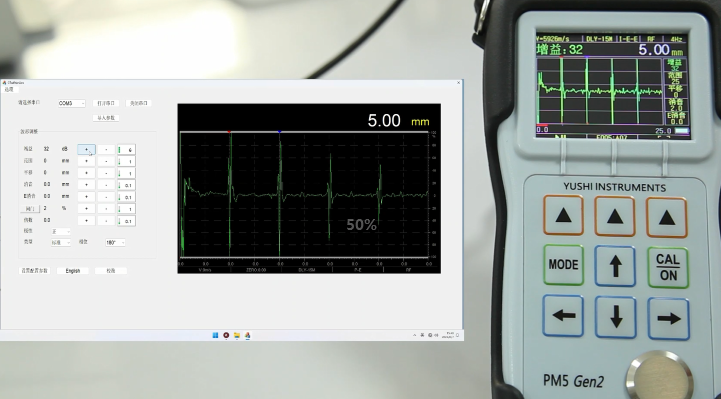Viewport: 721px width, 399px height.
Task: Click the gain step field showing 6
Action: pyautogui.click(x=126, y=150)
